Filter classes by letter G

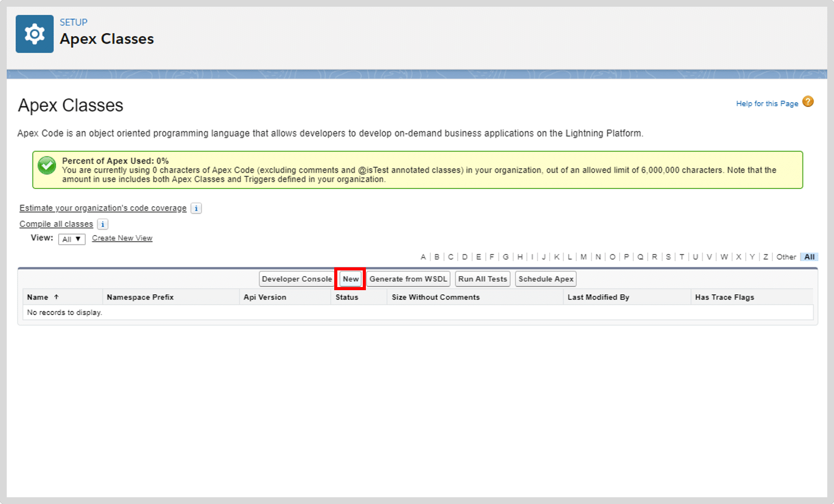[505, 257]
